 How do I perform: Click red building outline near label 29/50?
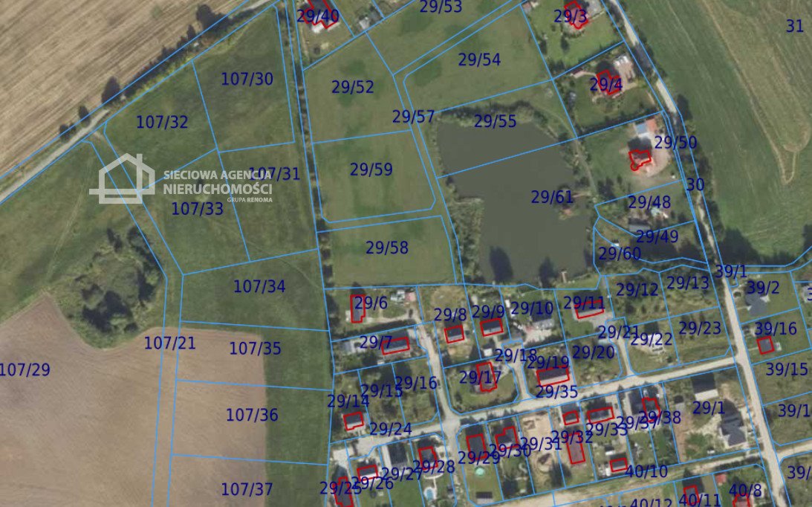click(x=640, y=158)
